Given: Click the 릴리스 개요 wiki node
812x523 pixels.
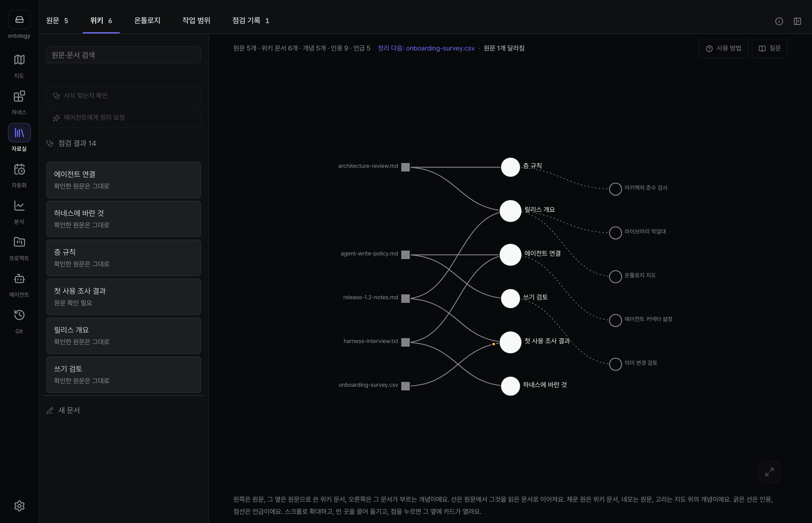Looking at the screenshot, I should click(510, 211).
